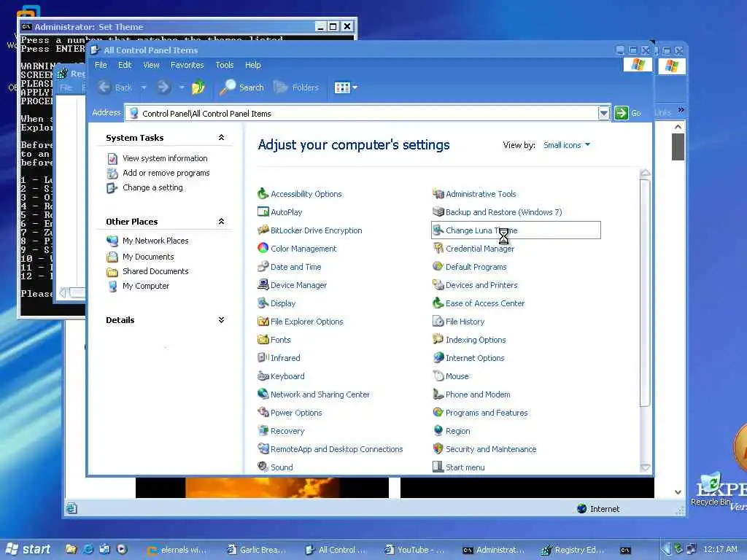The height and width of the screenshot is (560, 747).
Task: Open the Help menu
Action: [253, 65]
